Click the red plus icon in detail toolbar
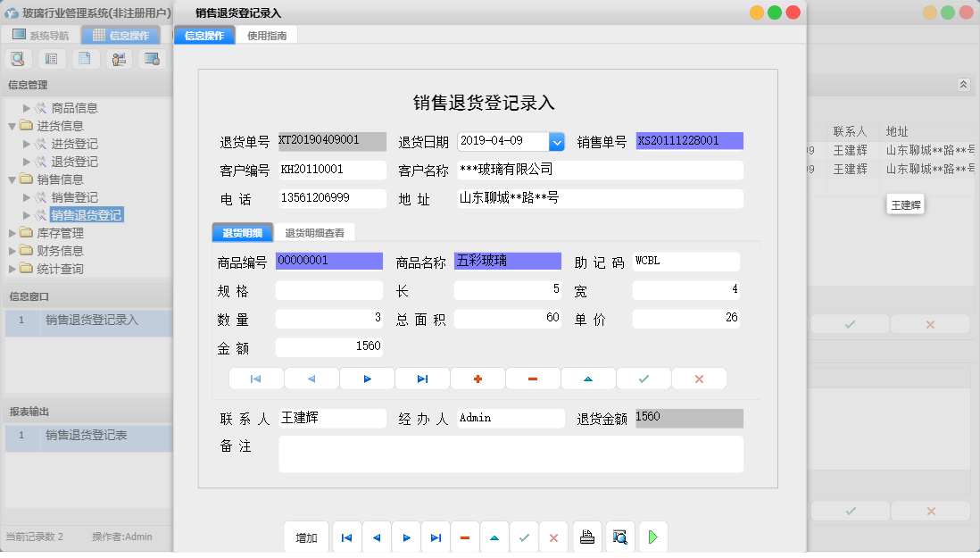The height and width of the screenshot is (558, 980). coord(478,379)
